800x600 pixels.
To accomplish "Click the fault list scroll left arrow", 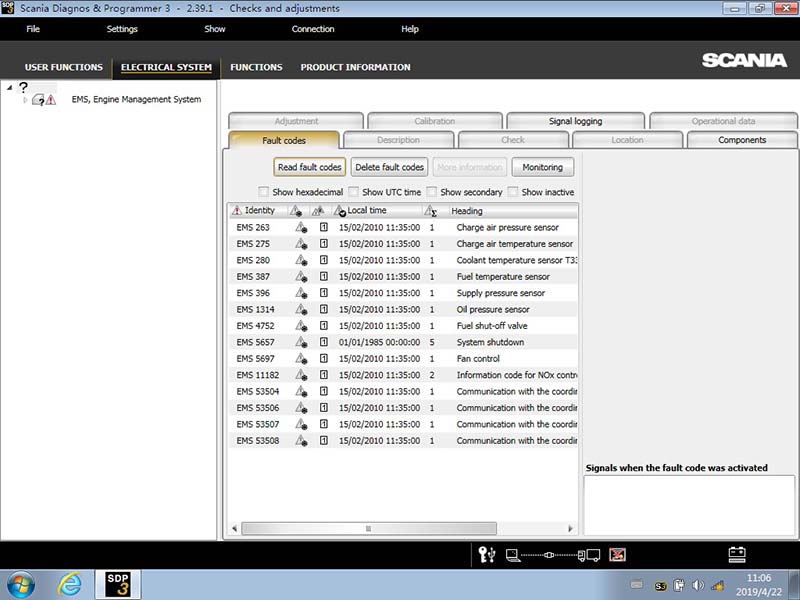I will 234,529.
